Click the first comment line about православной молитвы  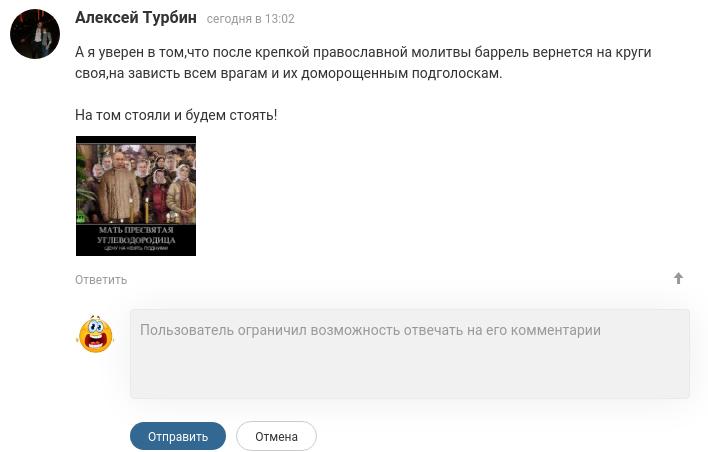(363, 52)
